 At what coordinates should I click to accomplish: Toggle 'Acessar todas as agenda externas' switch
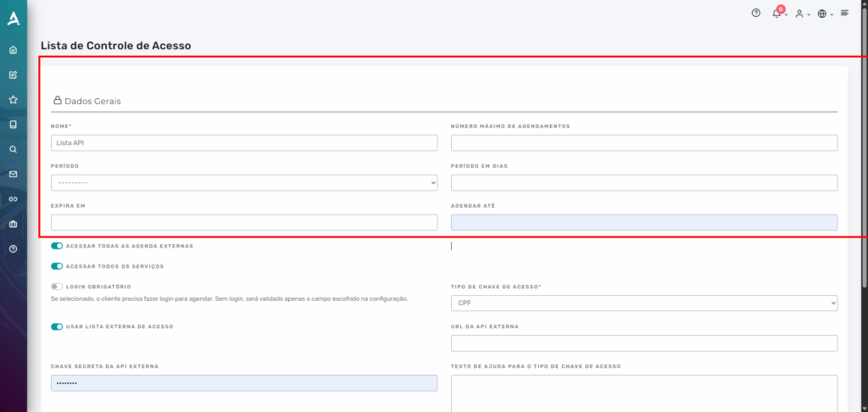tap(58, 246)
